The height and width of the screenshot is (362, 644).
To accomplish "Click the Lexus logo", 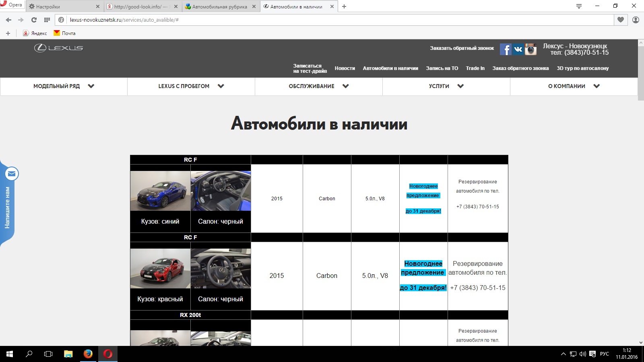I will [x=59, y=48].
